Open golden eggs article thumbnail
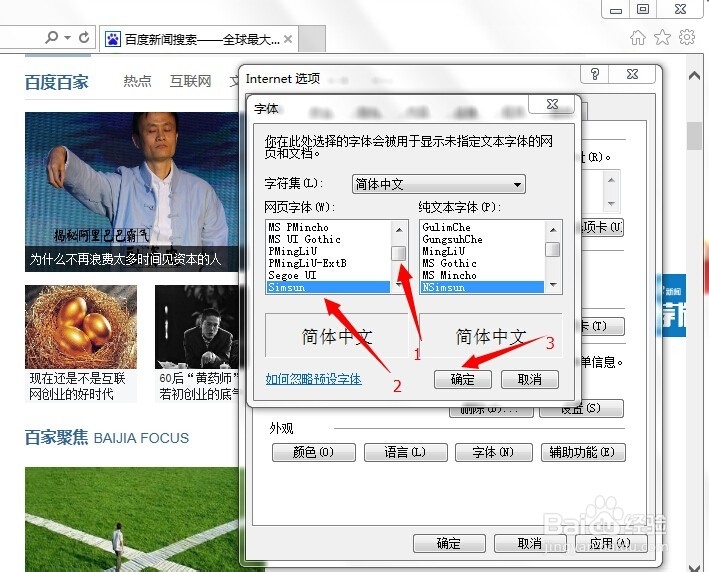 click(x=81, y=327)
